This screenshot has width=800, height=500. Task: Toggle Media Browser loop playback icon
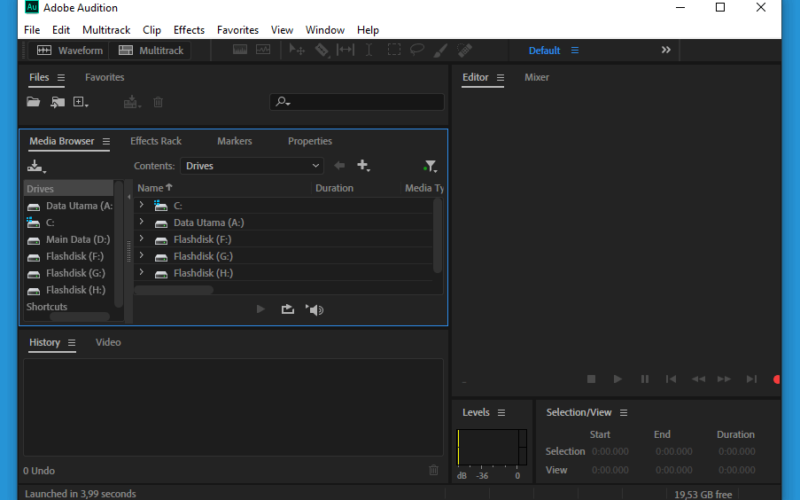[288, 309]
